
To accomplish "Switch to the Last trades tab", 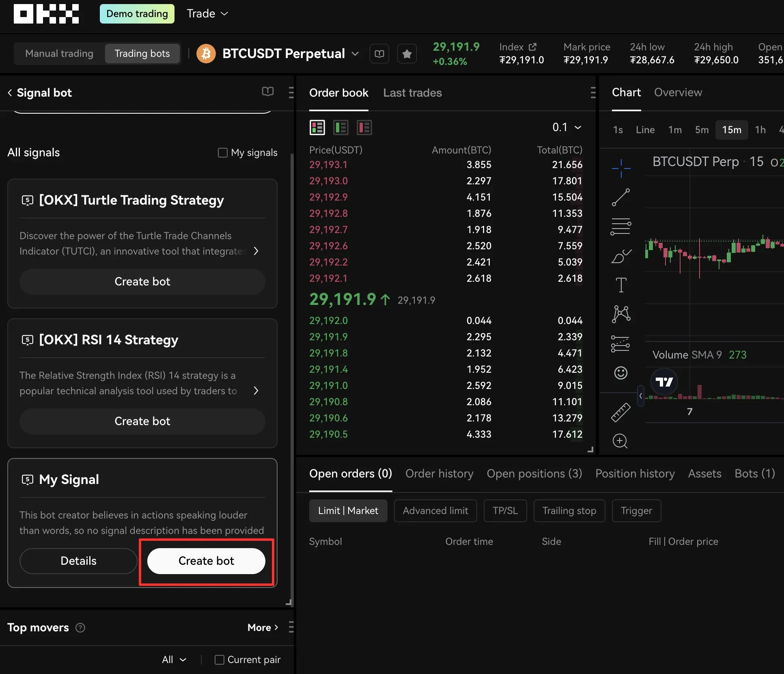I will coord(412,93).
